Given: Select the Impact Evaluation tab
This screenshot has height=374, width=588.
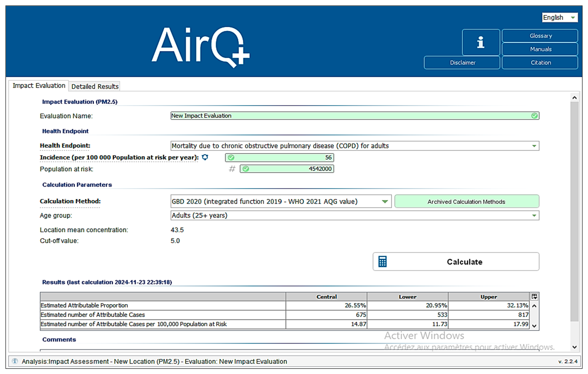Looking at the screenshot, I should [x=39, y=86].
